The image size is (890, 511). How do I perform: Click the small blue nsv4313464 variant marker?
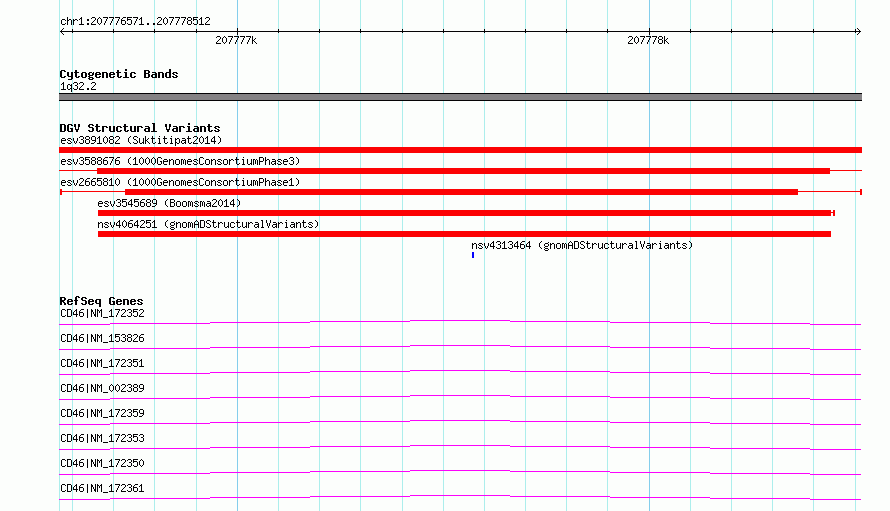(473, 255)
